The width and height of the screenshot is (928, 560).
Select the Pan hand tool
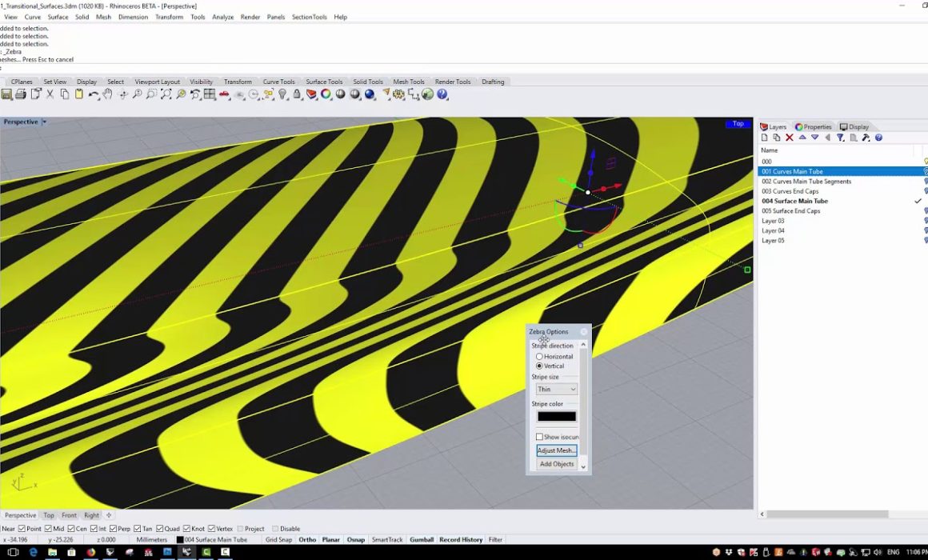[108, 94]
